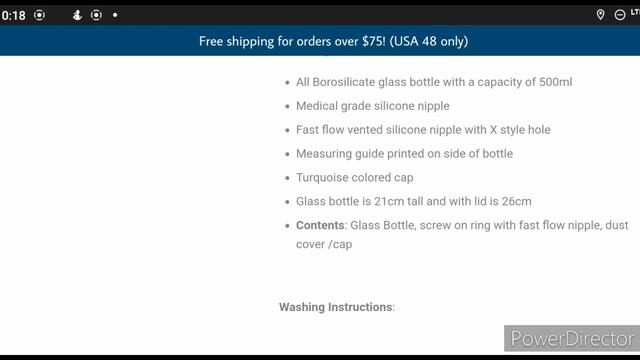
Task: Click the Medical grade silicone nipple line
Action: (x=373, y=106)
